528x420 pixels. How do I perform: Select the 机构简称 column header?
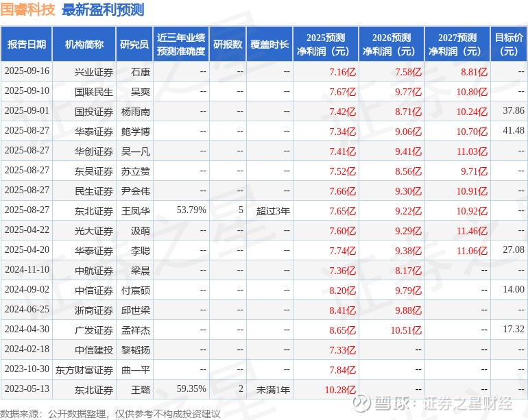coord(84,44)
